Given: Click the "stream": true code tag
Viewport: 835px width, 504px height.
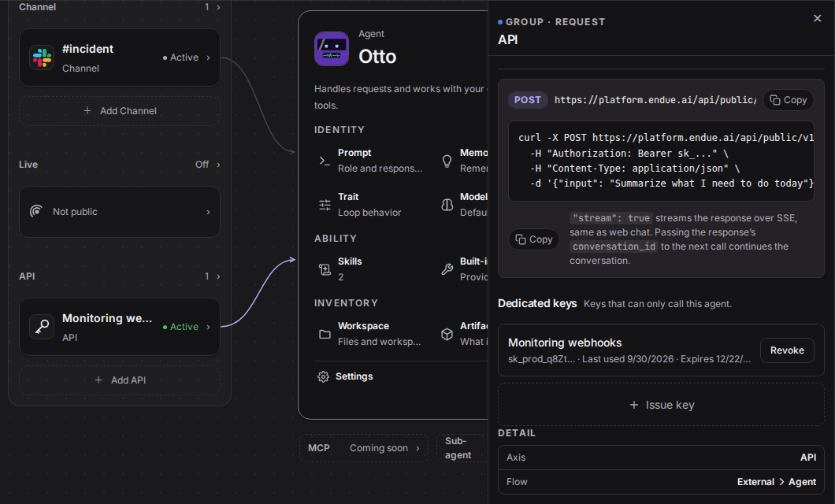Looking at the screenshot, I should (610, 218).
